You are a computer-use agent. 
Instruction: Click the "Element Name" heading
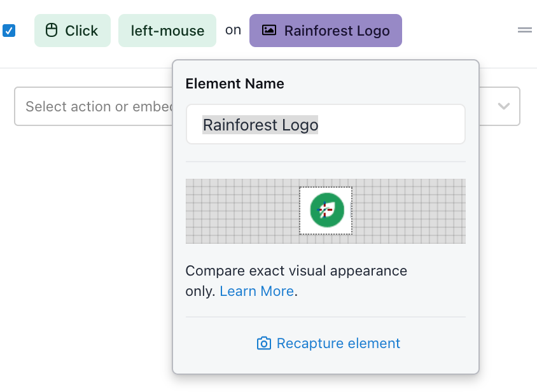[235, 83]
